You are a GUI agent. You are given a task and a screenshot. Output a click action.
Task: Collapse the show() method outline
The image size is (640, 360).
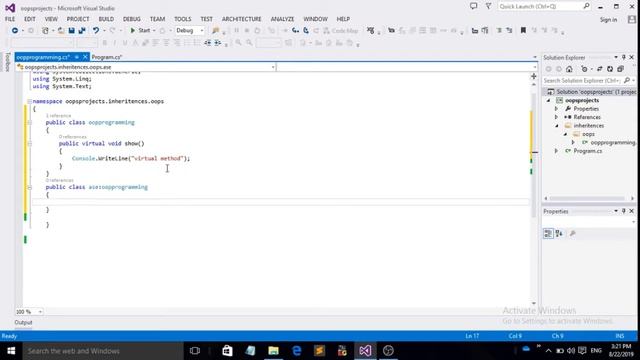pos(29,144)
